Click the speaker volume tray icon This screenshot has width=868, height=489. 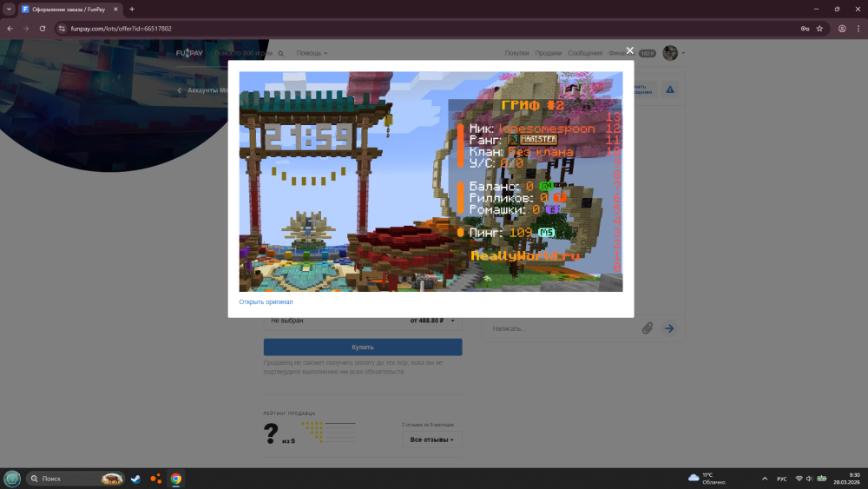coord(809,479)
